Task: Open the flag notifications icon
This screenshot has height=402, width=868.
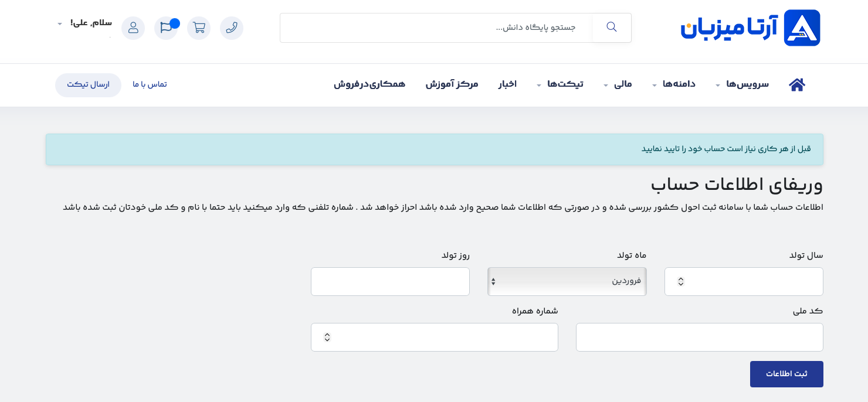Action: point(166,28)
